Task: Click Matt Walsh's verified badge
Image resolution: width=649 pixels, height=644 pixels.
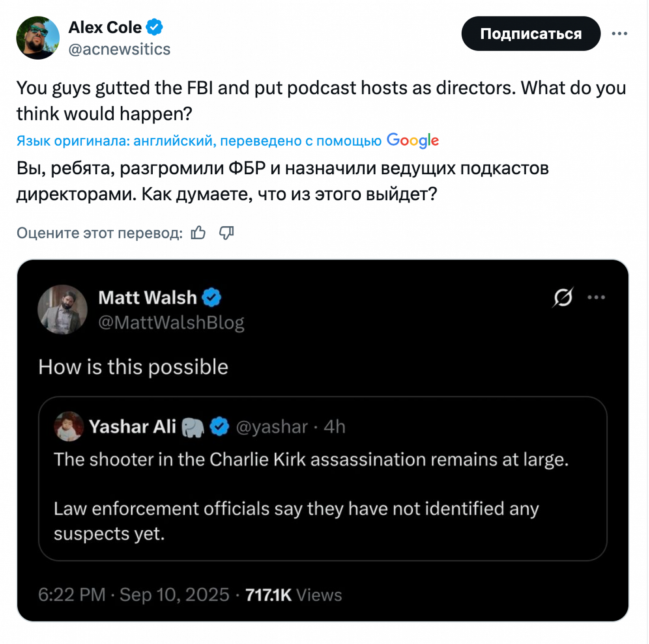Action: pyautogui.click(x=212, y=298)
